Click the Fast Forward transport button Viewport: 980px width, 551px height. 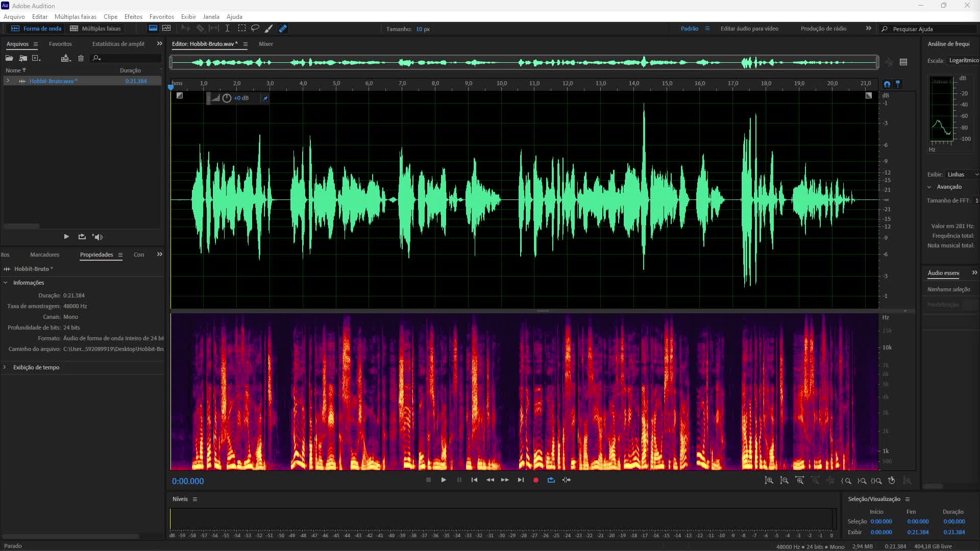(505, 480)
